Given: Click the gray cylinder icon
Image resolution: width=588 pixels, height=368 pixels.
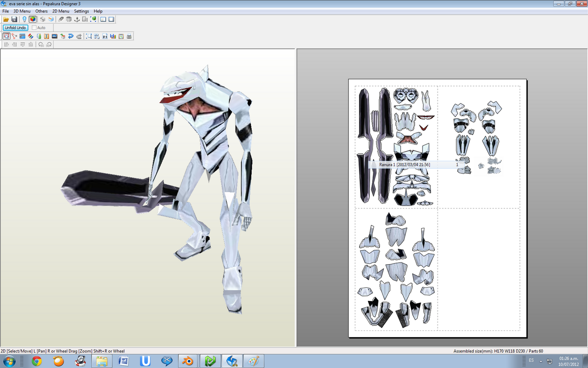Looking at the screenshot, I should [x=69, y=19].
